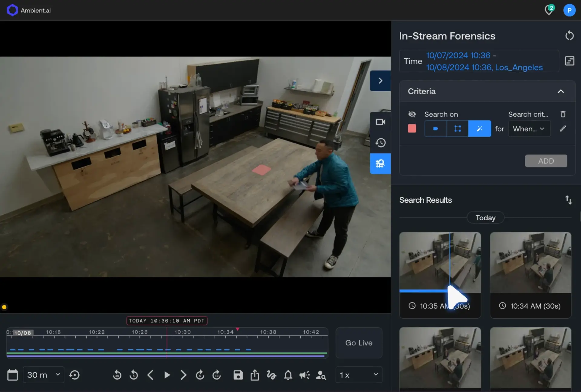Select the live video camera view icon
Viewport: 581px width, 392px height.
click(380, 122)
